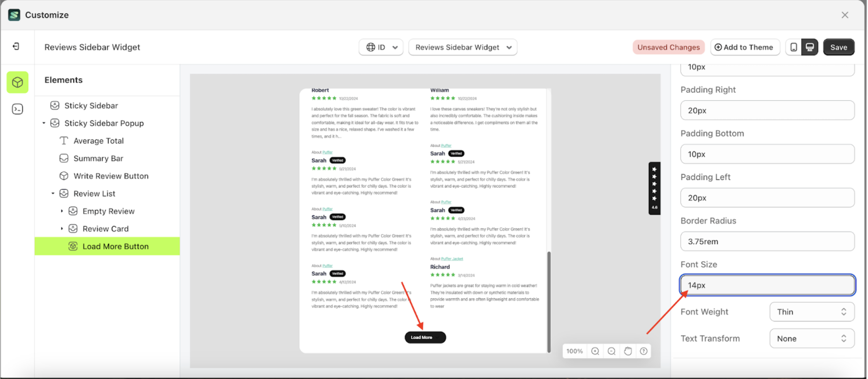
Task: Switch preview to desktop view
Action: click(809, 47)
